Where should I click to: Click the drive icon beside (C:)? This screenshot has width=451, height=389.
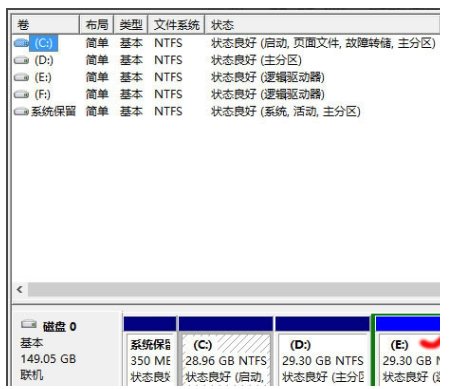[21, 43]
